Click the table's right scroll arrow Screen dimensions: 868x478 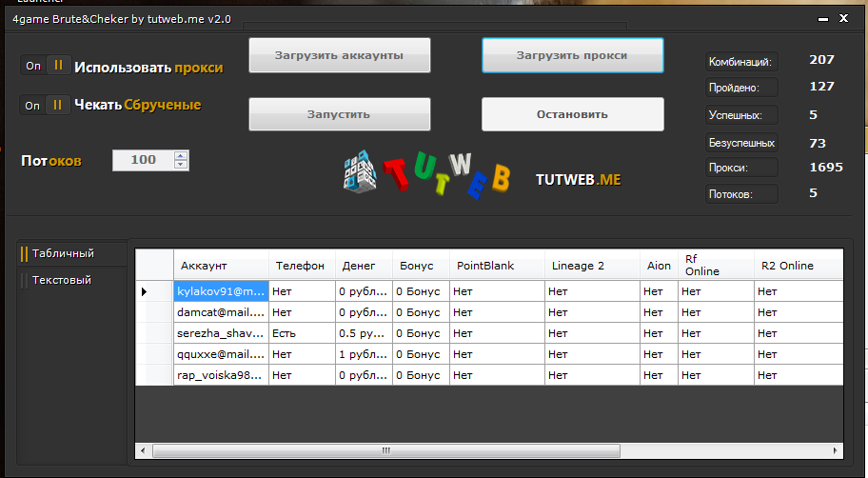[x=836, y=450]
